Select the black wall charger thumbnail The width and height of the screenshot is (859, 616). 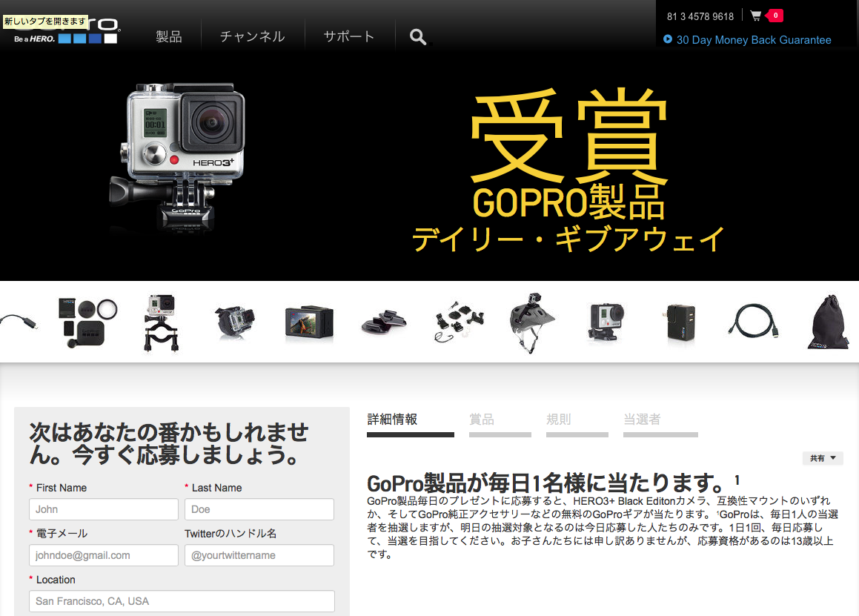pos(680,323)
